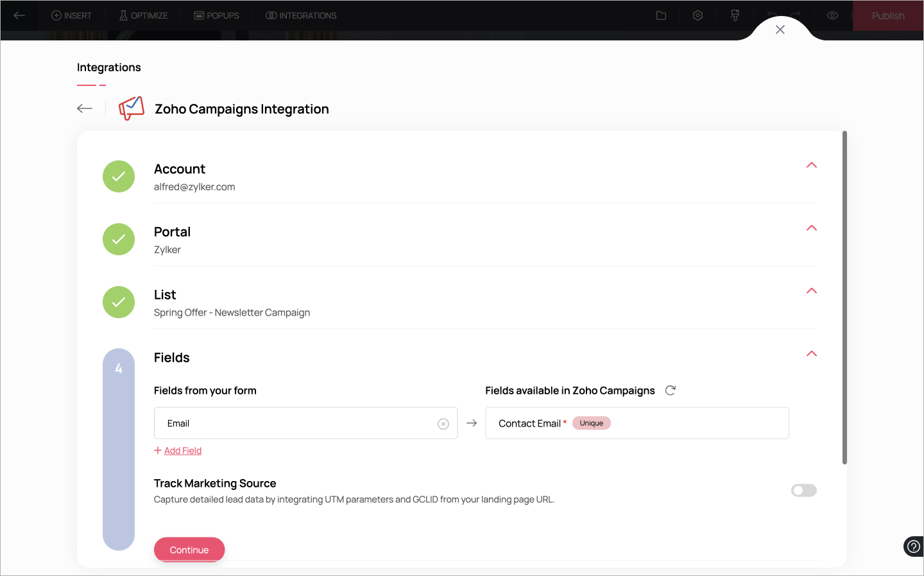The width and height of the screenshot is (924, 576).
Task: Clear the Email field with x icon
Action: [x=443, y=424]
